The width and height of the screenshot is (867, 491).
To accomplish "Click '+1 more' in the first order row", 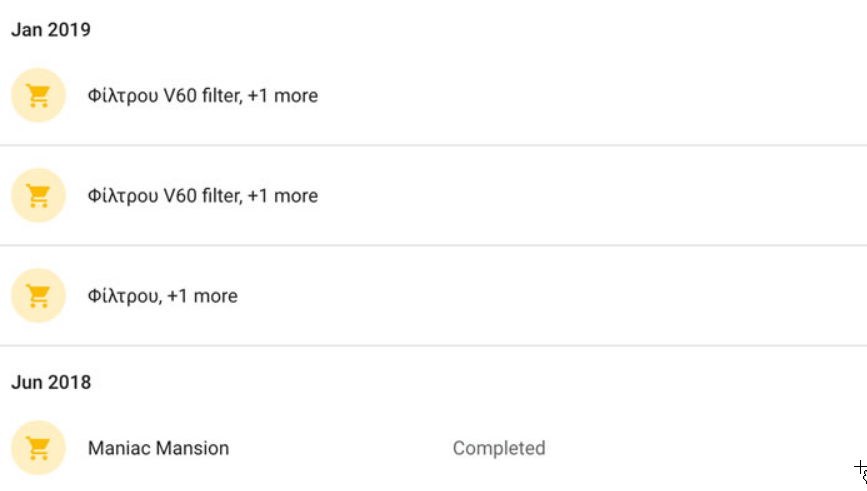I will 283,96.
